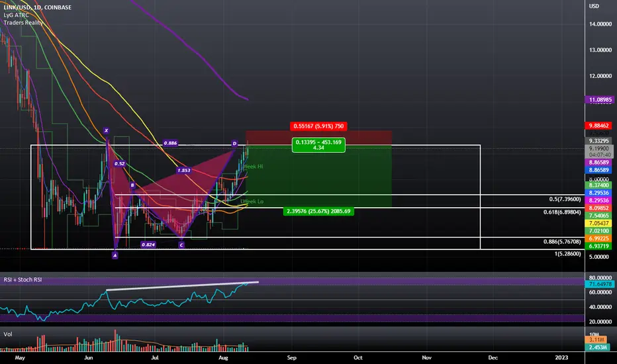Click the volume tag 2.453M
Viewport: 617px width, 364px height.
pyautogui.click(x=598, y=347)
